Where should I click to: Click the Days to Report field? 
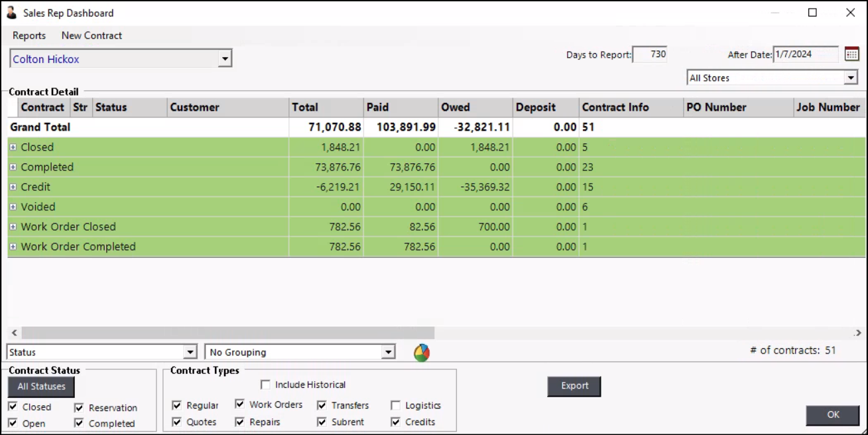point(650,54)
